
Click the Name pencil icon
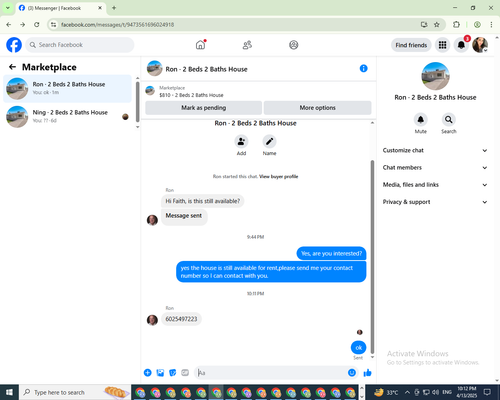[269, 142]
